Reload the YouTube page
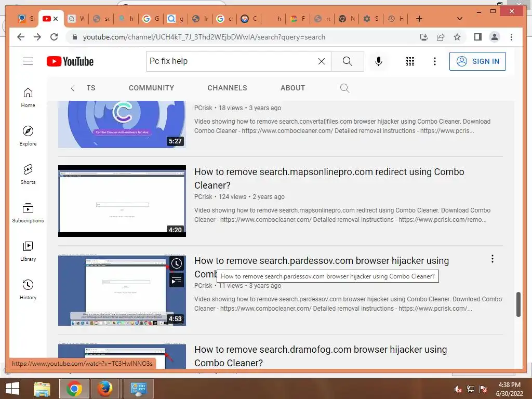The width and height of the screenshot is (532, 399). [x=54, y=37]
